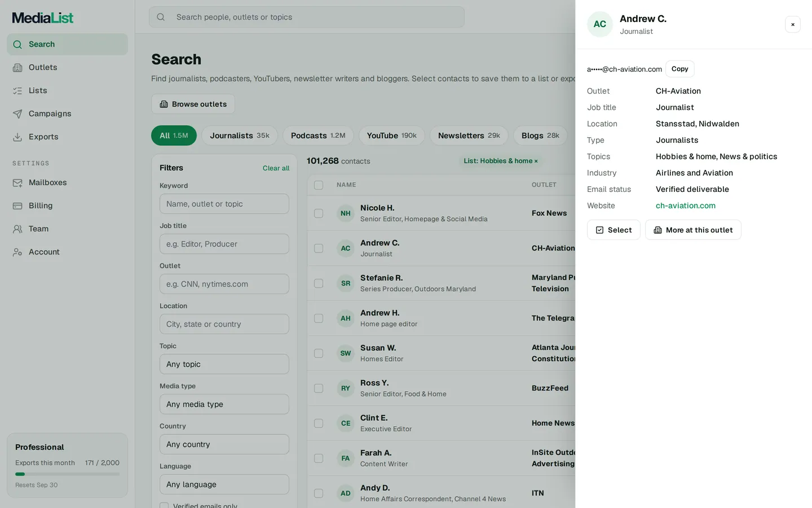Open the ch-aviation.com website link
The height and width of the screenshot is (508, 812).
pyautogui.click(x=686, y=206)
